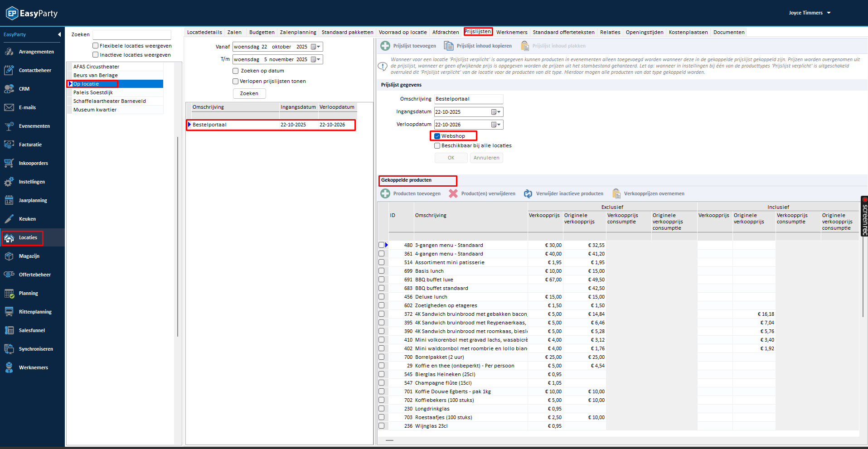Open the Keuken module in sidebar
868x449 pixels.
pyautogui.click(x=27, y=219)
